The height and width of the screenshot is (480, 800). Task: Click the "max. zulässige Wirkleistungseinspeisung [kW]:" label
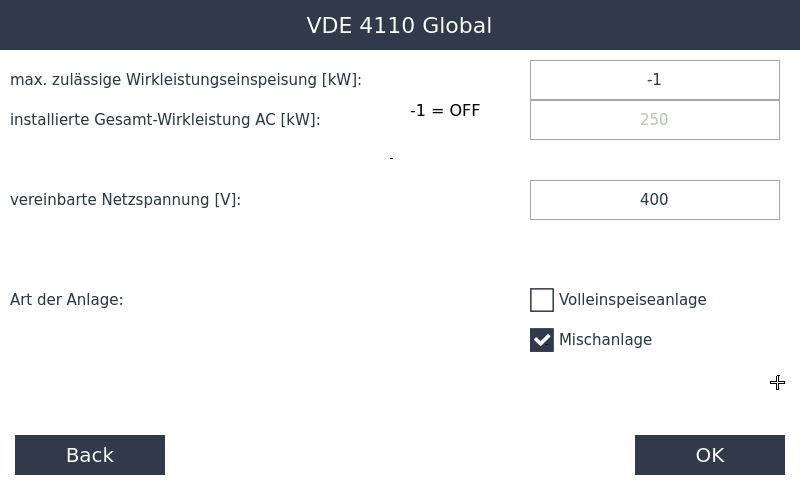click(x=185, y=80)
